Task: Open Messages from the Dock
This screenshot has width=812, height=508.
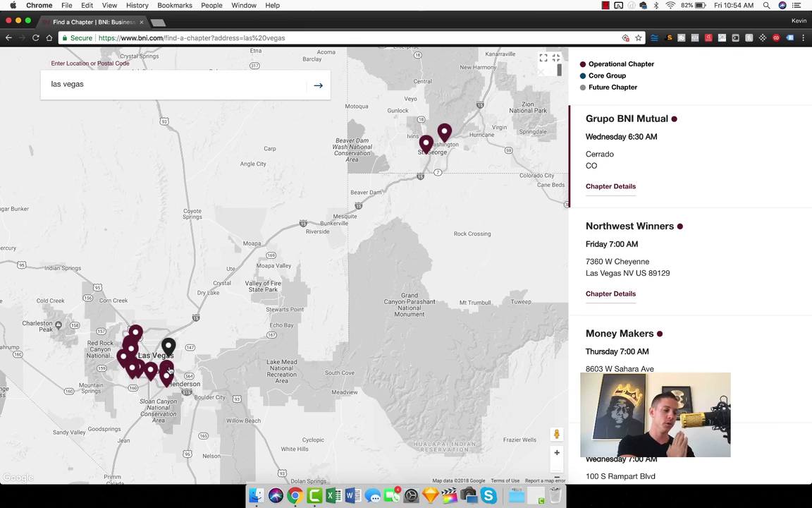Action: tap(372, 495)
